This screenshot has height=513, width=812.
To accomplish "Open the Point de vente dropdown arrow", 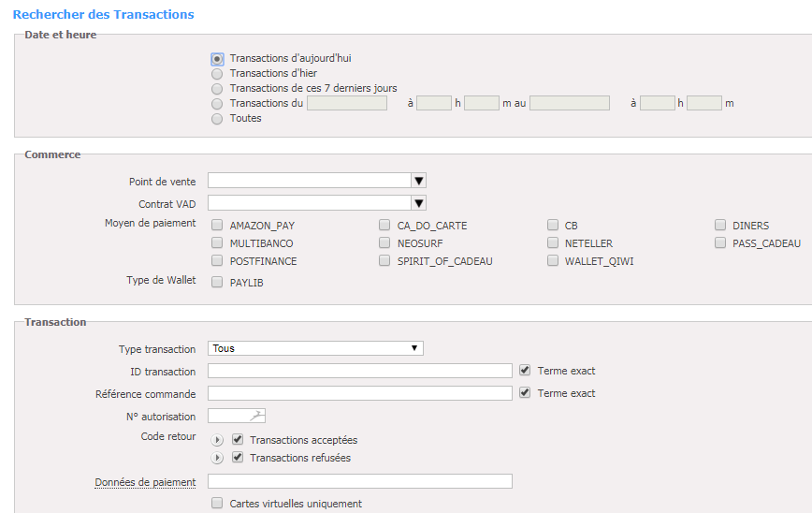I will point(419,181).
